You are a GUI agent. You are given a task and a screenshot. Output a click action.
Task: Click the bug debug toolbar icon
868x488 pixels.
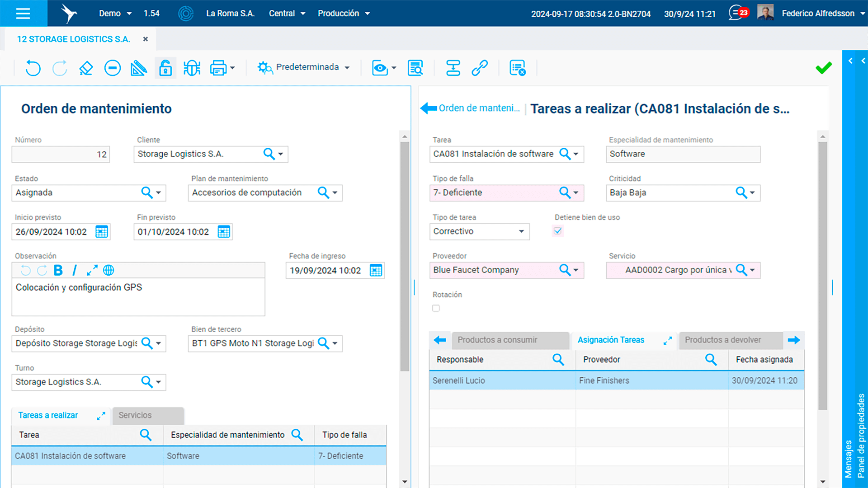pyautogui.click(x=192, y=68)
